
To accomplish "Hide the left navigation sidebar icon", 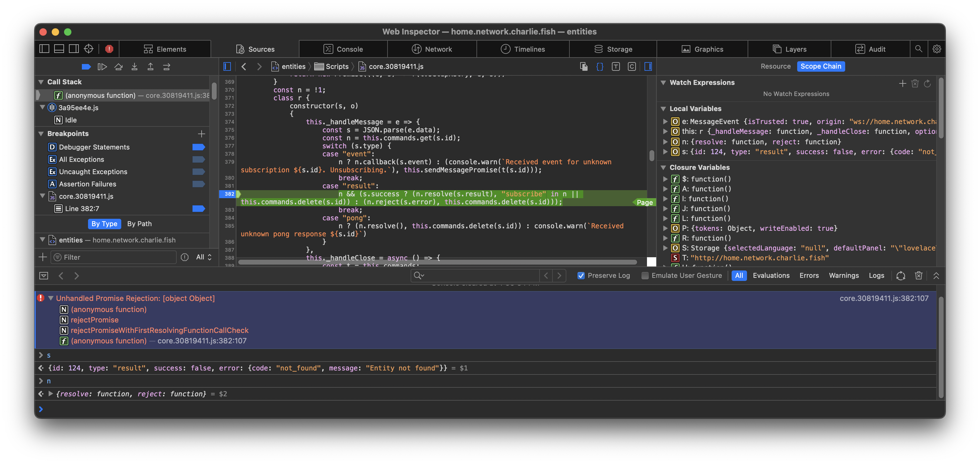I will (x=227, y=66).
